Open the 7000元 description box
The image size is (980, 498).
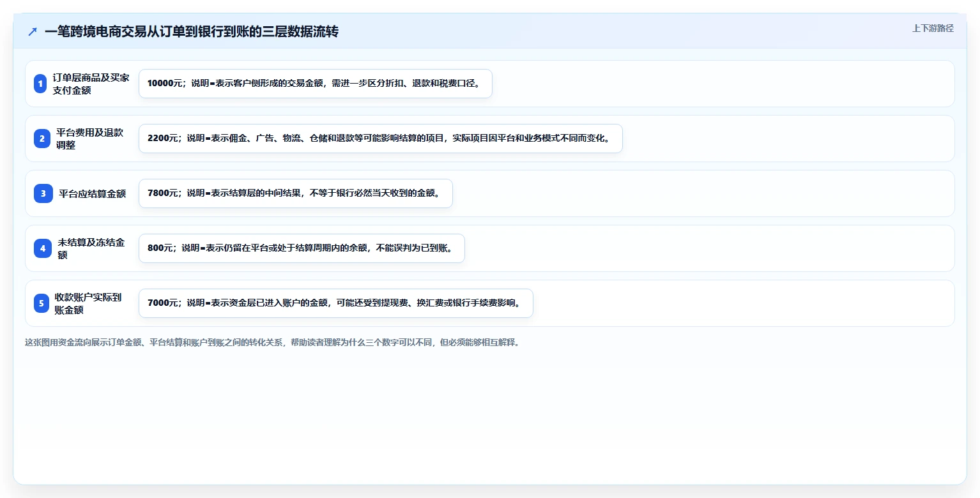[336, 303]
